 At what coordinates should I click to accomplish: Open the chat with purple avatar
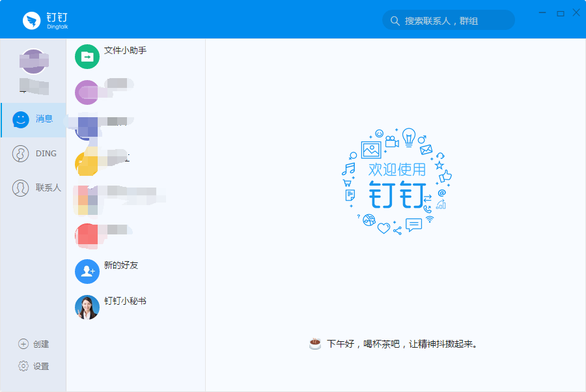(87, 92)
